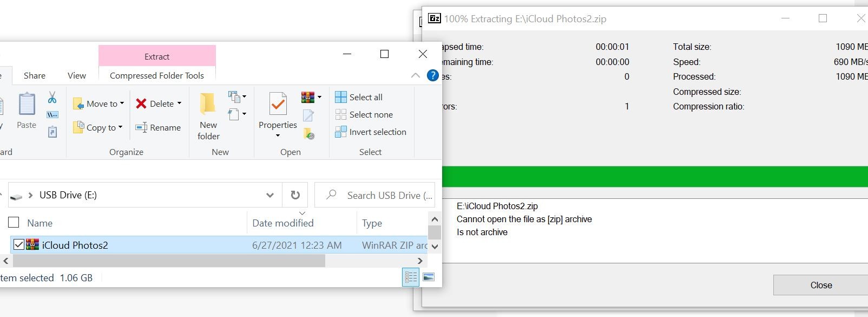Click the Cut scissors icon
Viewport: 868px width, 317px height.
(52, 98)
